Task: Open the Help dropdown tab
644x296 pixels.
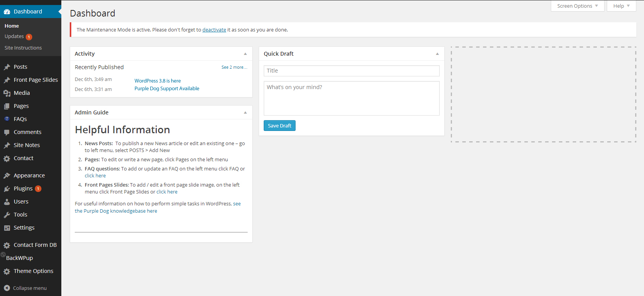Action: point(621,6)
